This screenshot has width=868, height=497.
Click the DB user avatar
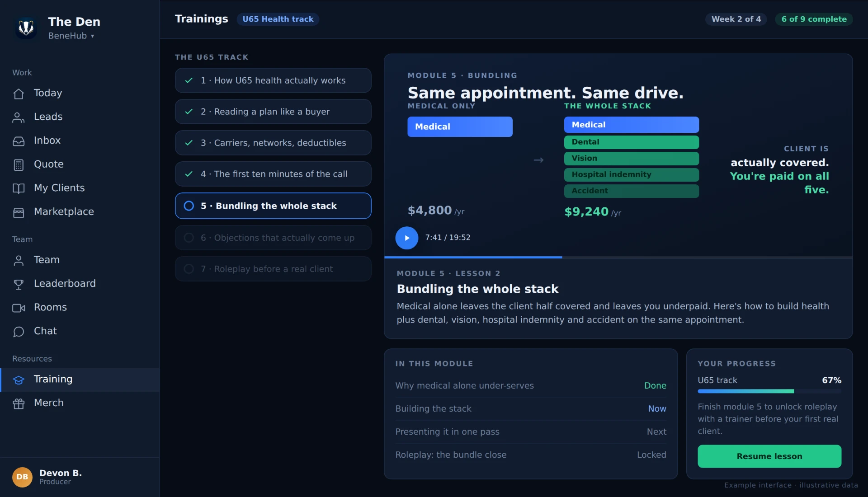22,477
